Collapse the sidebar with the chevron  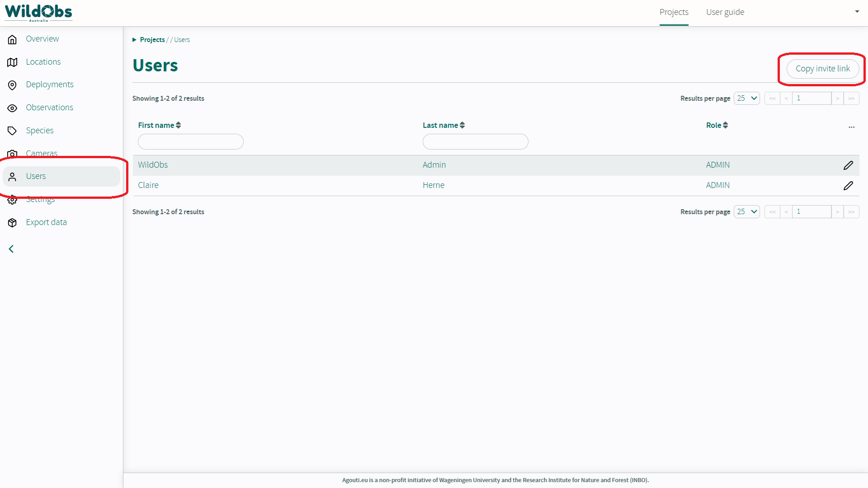[x=11, y=249]
